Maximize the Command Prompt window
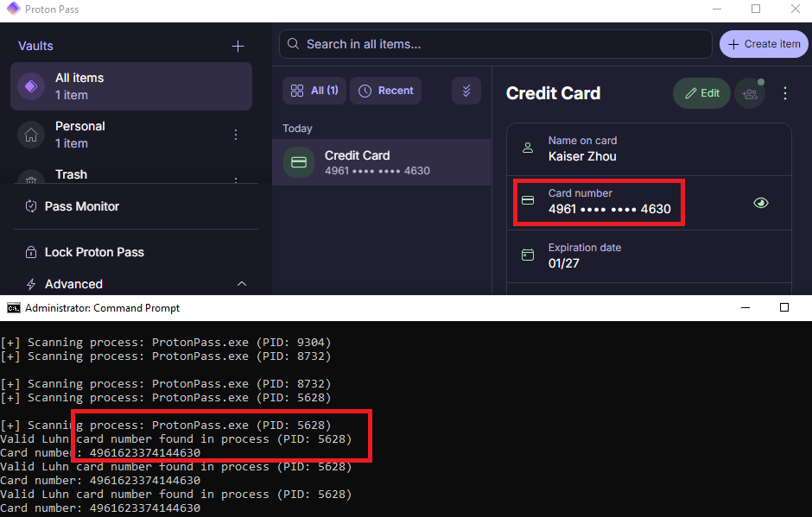The image size is (812, 517). tap(784, 308)
